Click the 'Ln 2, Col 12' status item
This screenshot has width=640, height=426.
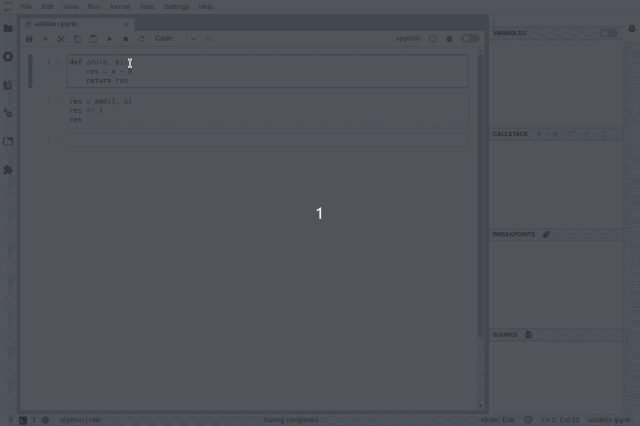click(x=560, y=420)
